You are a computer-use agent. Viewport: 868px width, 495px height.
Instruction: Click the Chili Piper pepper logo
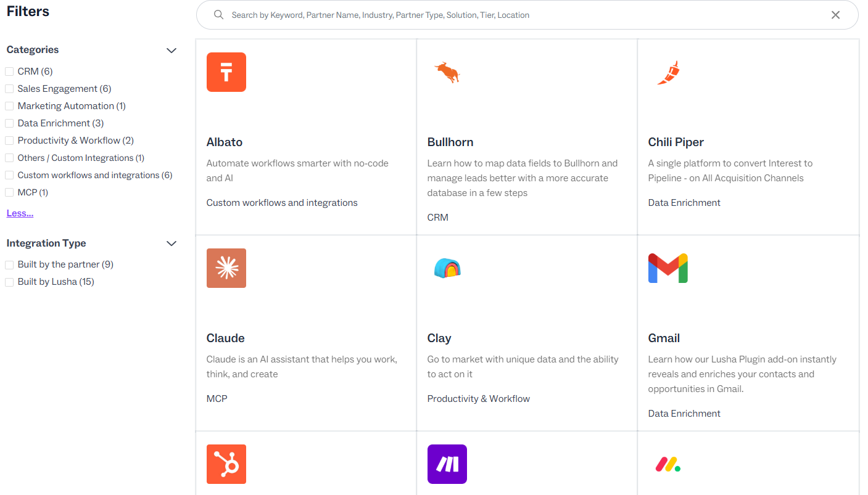pos(668,72)
